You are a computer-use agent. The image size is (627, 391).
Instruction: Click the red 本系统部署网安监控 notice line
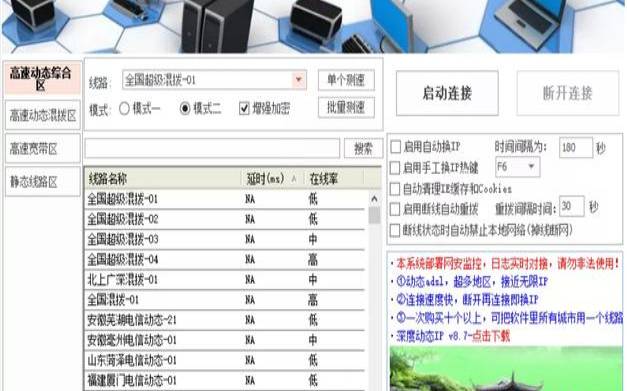(x=508, y=263)
